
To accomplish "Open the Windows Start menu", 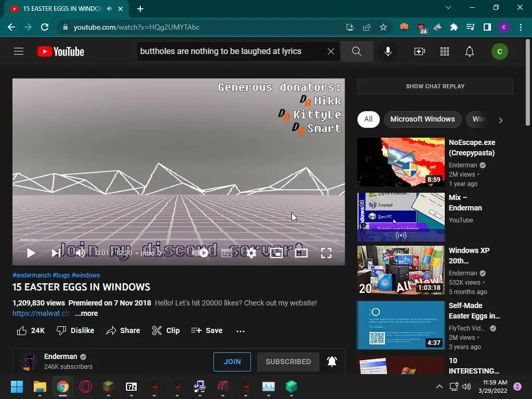I will click(17, 387).
